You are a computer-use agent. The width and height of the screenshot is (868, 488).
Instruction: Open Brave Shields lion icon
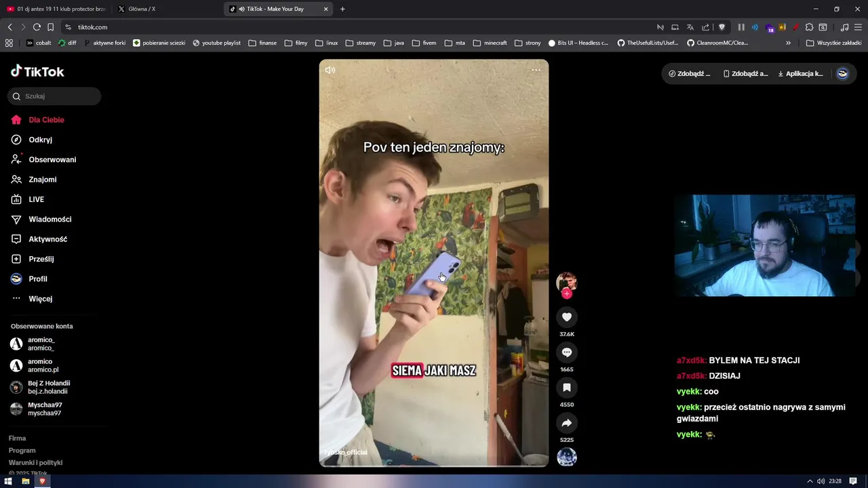coord(722,27)
